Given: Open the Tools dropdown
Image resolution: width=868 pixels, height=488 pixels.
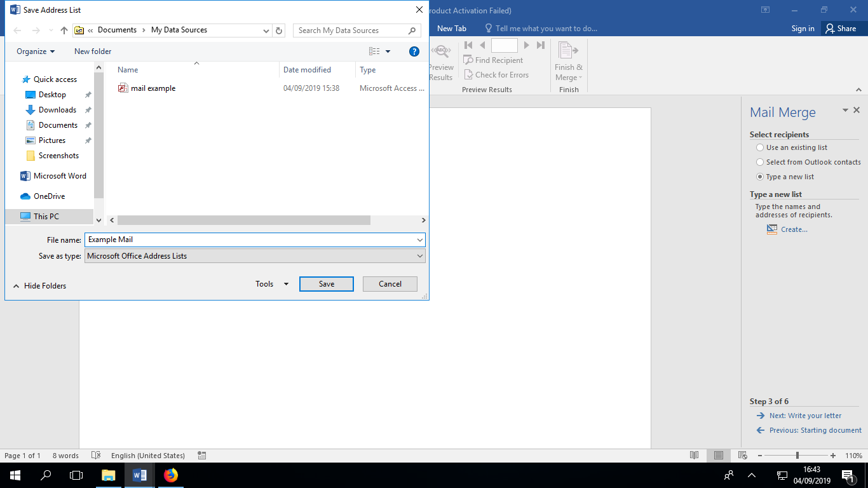Looking at the screenshot, I should [x=272, y=284].
